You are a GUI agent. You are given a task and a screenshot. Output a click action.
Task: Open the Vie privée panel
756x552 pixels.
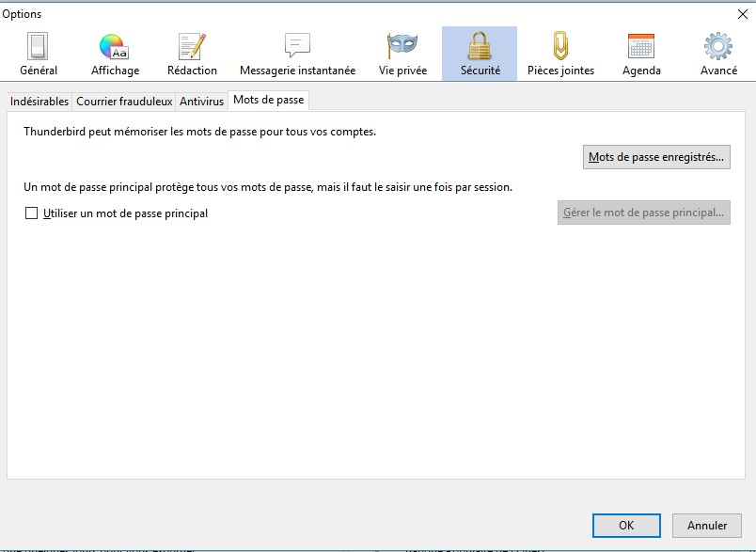coord(402,50)
